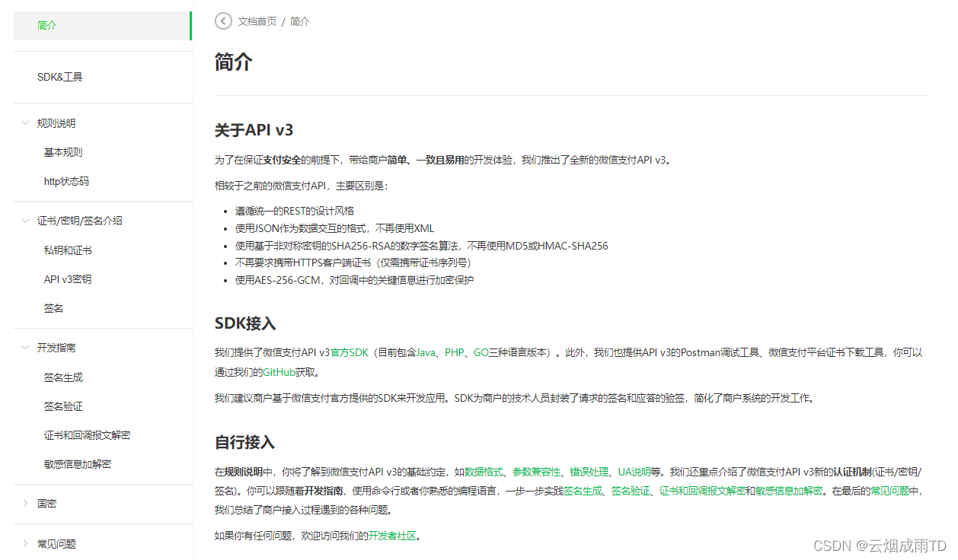Click the 证书/密钥/签名介绍 sidebar heading

80,221
